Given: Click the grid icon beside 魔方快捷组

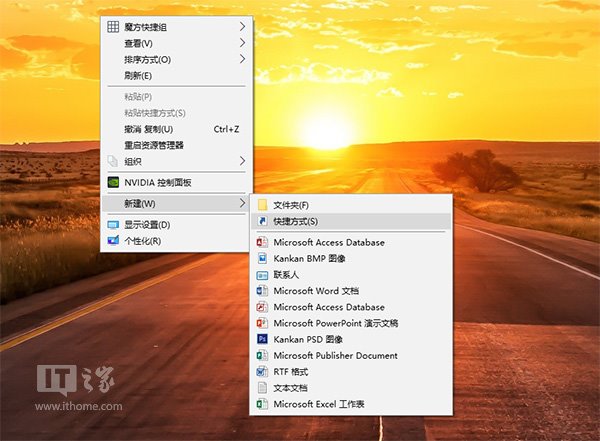Looking at the screenshot, I should [x=113, y=27].
